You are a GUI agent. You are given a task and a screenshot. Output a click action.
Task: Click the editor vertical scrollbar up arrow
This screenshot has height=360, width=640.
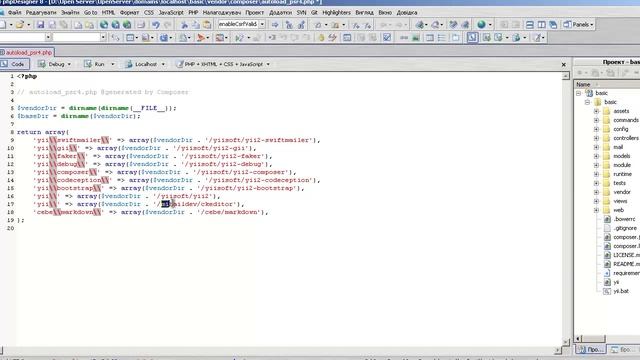[566, 76]
